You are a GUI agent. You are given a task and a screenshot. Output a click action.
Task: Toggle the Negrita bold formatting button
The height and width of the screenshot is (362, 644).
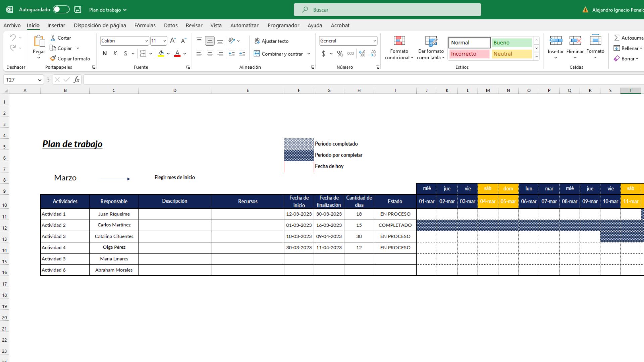click(x=105, y=54)
